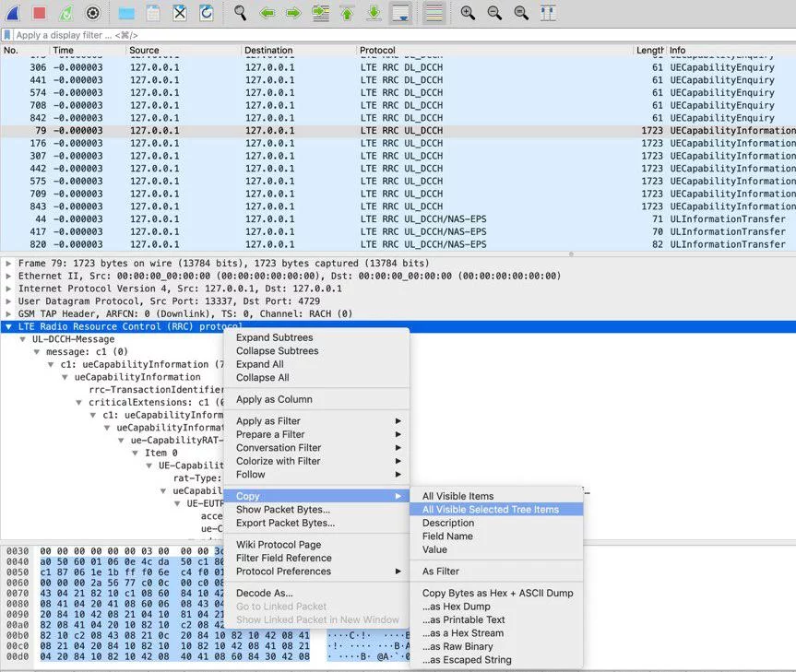Jump to the first packet icon
Image resolution: width=796 pixels, height=672 pixels.
(x=347, y=13)
